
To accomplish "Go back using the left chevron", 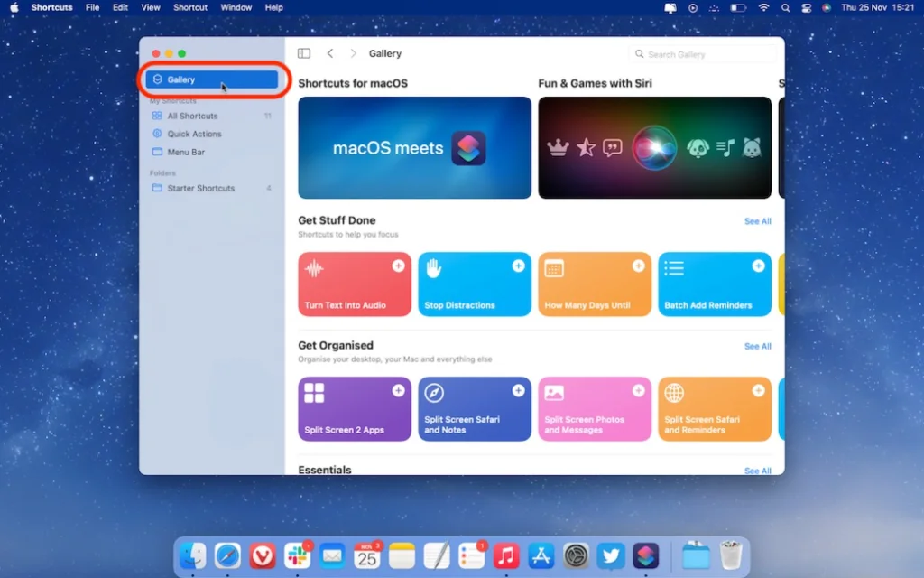I will [x=330, y=53].
